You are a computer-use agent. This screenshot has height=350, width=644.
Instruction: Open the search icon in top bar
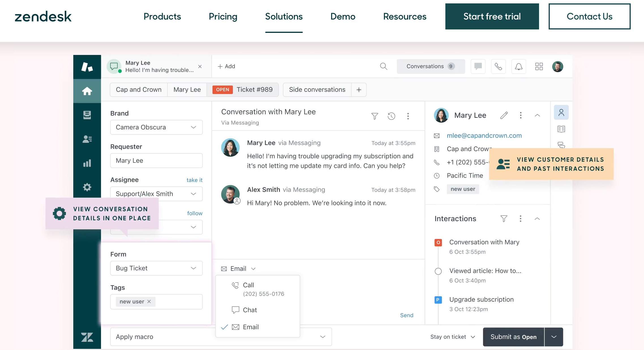coord(384,66)
